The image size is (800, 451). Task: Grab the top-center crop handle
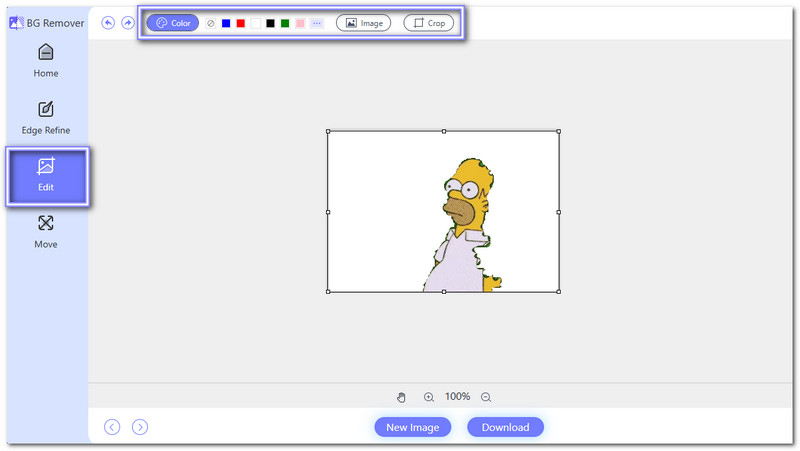tap(444, 132)
